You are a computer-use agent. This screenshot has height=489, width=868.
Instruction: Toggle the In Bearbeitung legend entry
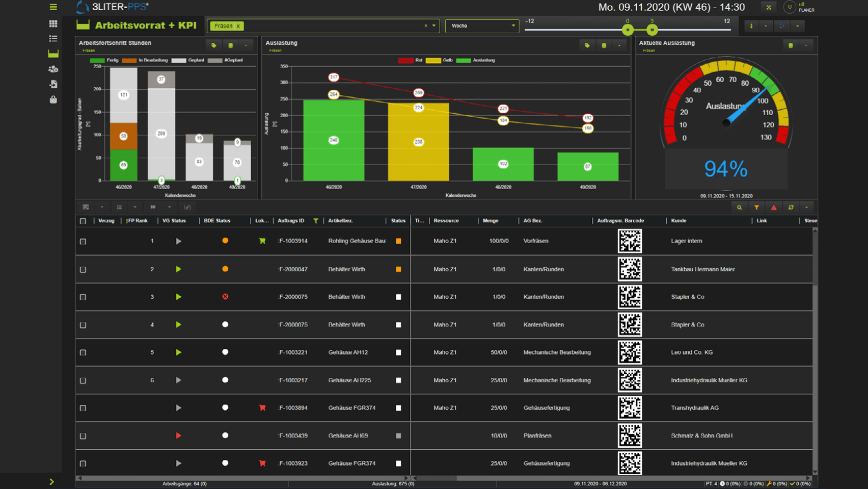[x=145, y=60]
